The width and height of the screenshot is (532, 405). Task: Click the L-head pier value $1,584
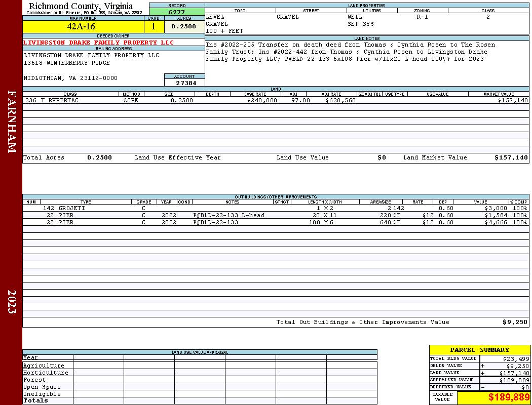point(496,215)
